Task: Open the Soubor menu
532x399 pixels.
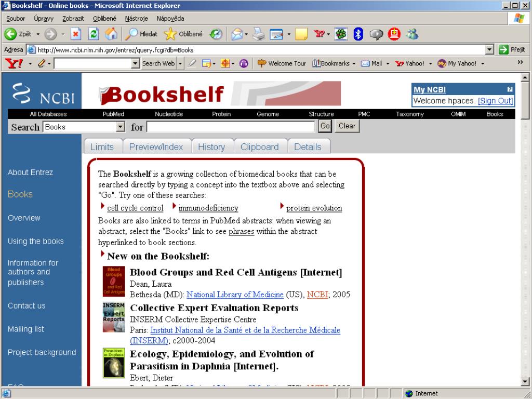Action: (x=16, y=19)
